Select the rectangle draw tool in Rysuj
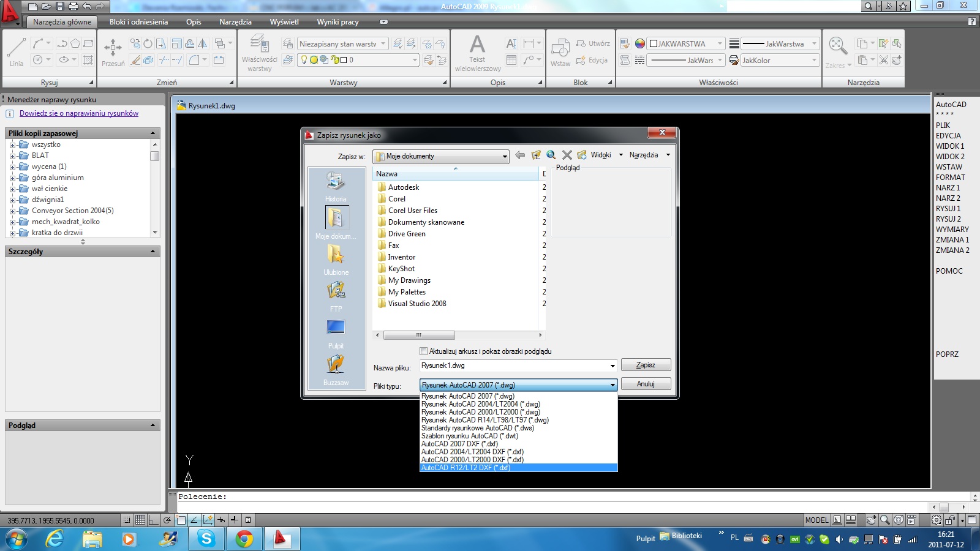Image resolution: width=980 pixels, height=551 pixels. pyautogui.click(x=88, y=43)
